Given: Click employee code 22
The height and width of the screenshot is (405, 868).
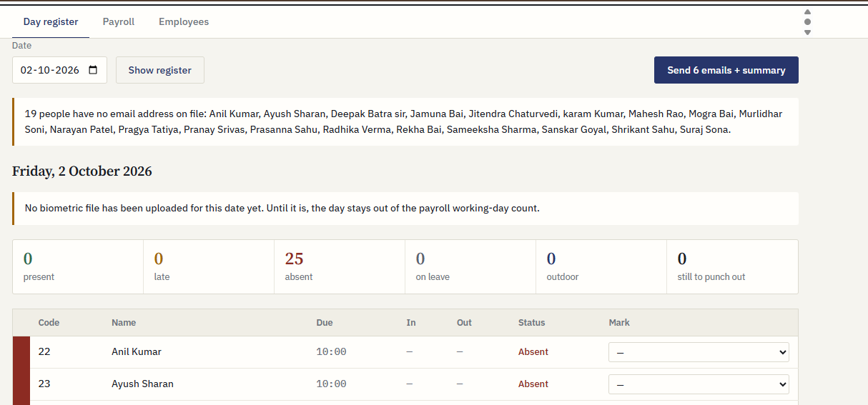Looking at the screenshot, I should pos(44,351).
